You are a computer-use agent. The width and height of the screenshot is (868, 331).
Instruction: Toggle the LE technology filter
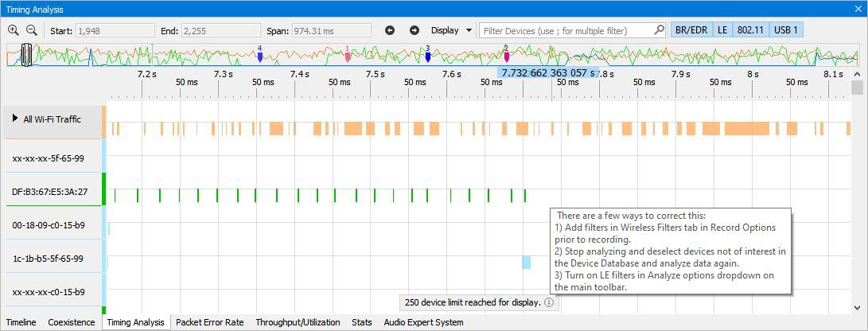click(722, 30)
